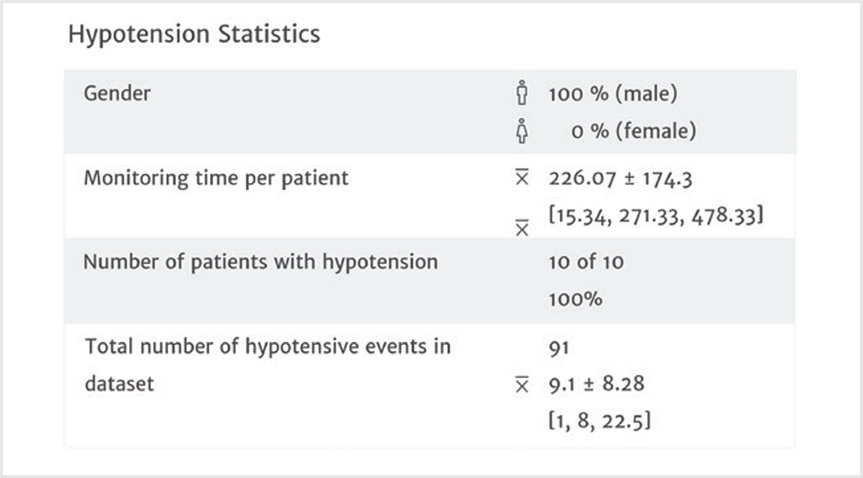Click the total events value 91
The width and height of the screenshot is (863, 478).
click(558, 347)
